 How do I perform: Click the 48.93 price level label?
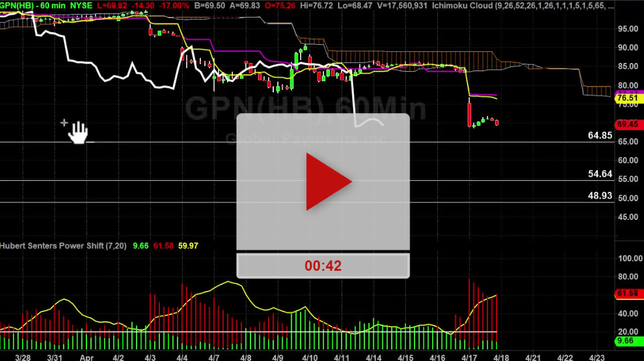(x=600, y=196)
